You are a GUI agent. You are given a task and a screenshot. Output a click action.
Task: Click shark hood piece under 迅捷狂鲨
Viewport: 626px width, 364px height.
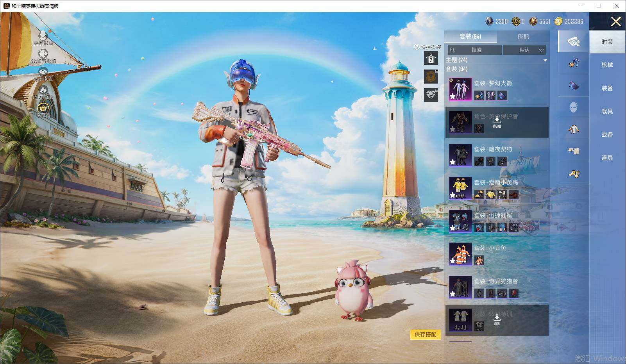(479, 227)
